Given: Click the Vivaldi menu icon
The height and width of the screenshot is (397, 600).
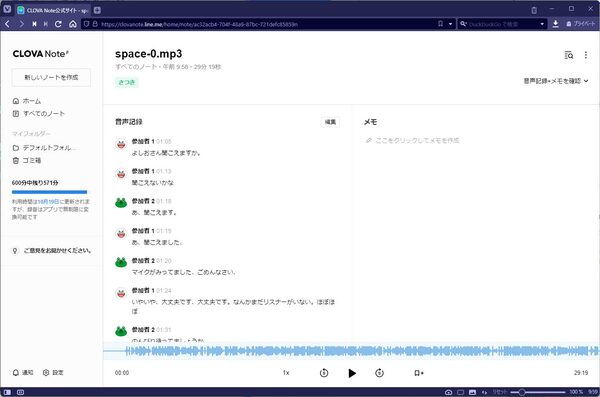Looking at the screenshot, I should 7,9.
